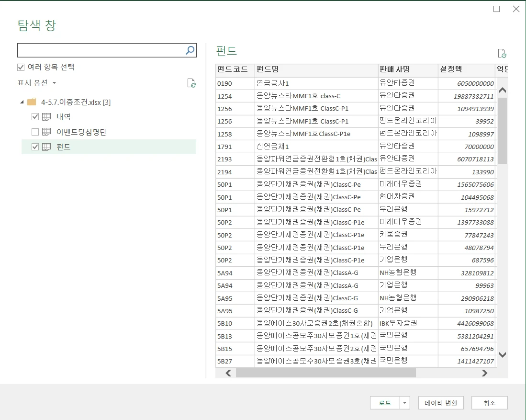
Task: Click inside the search input field
Action: [x=101, y=50]
